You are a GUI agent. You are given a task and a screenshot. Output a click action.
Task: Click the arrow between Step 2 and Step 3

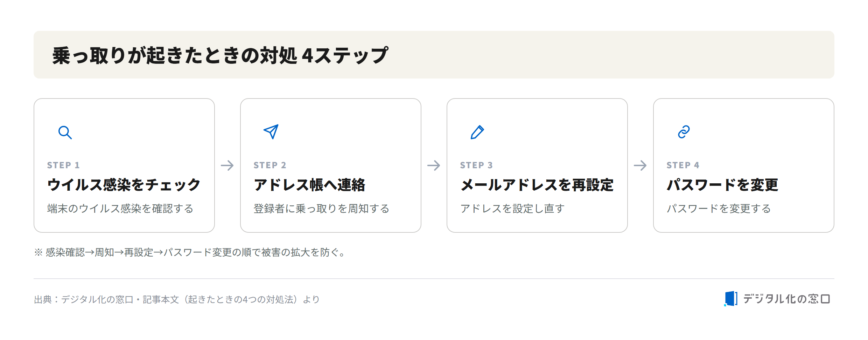coord(434,165)
